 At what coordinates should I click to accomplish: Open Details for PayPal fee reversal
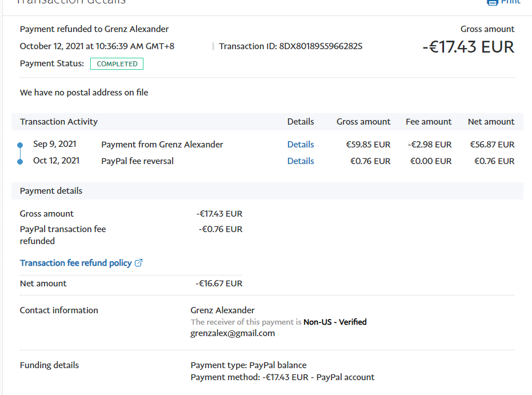tap(301, 161)
